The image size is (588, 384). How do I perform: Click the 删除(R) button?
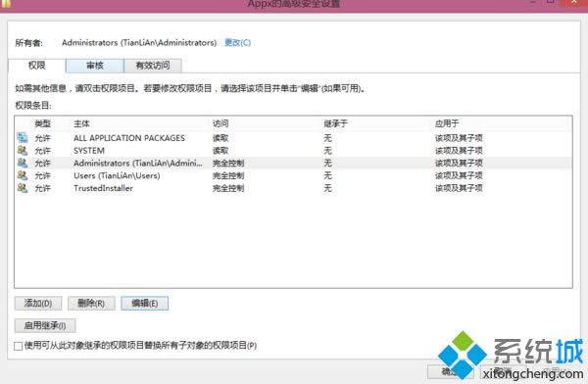(x=91, y=303)
